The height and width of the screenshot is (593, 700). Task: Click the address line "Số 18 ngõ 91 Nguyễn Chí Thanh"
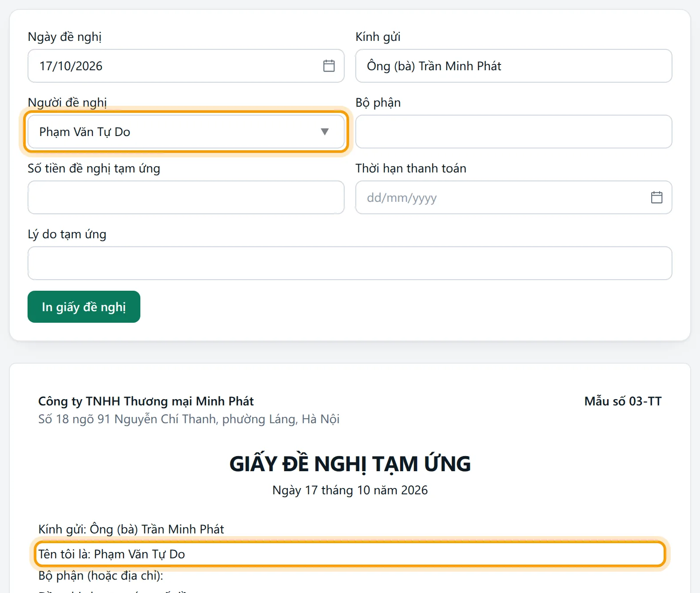tap(189, 419)
